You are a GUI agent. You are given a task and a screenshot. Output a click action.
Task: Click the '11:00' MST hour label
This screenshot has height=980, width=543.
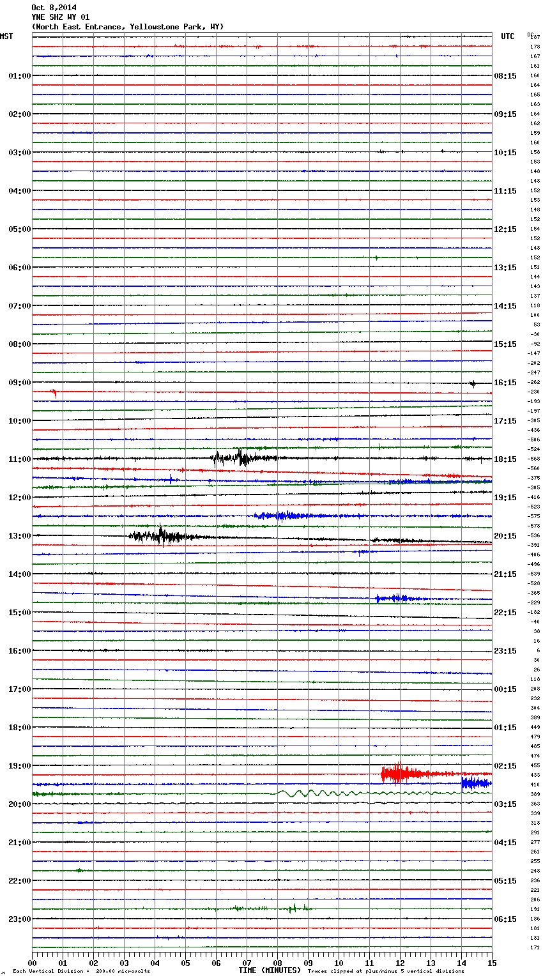click(20, 459)
